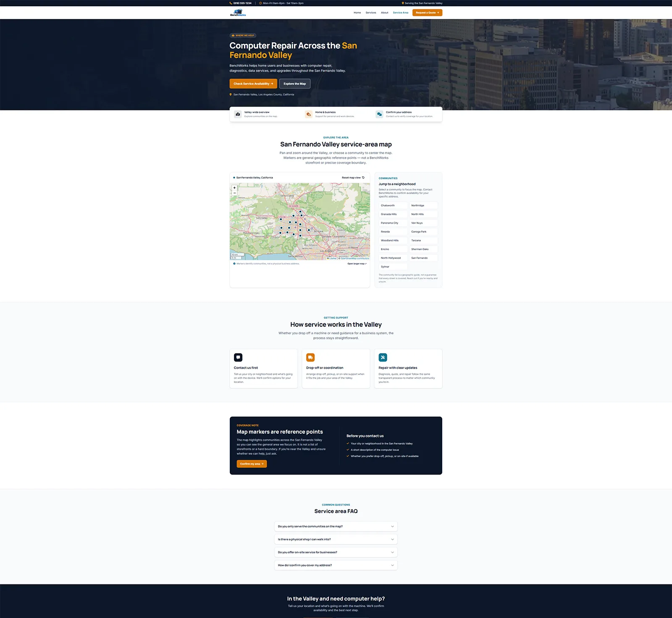Jump to North Hills neighborhood

(x=423, y=214)
